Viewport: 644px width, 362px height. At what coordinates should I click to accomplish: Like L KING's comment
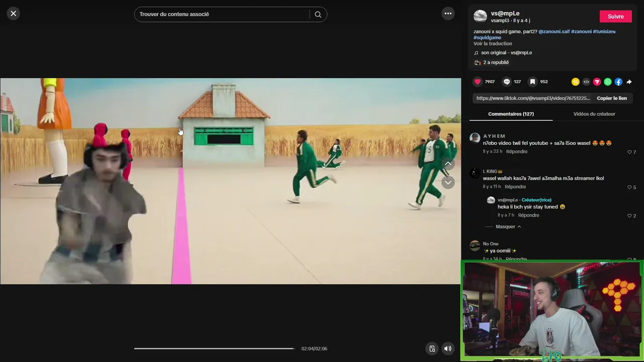point(629,187)
